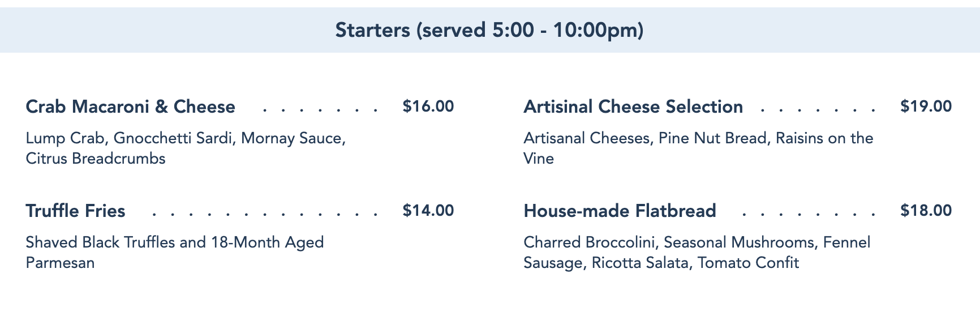
Task: Click the "Tomato Confit" text
Action: pos(748,263)
